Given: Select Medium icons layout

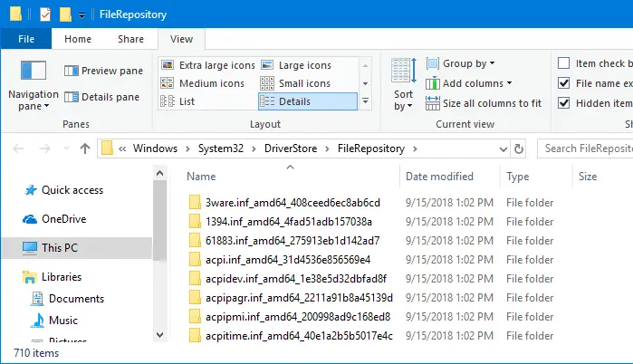Looking at the screenshot, I should coord(202,83).
